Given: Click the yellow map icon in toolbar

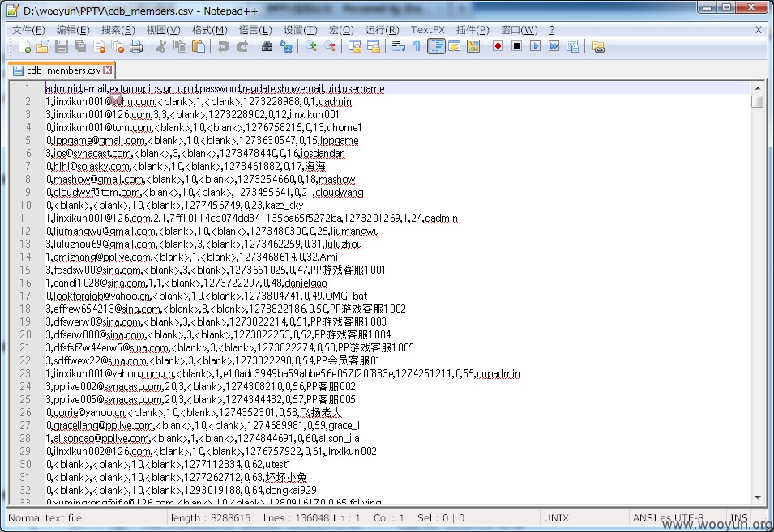Looking at the screenshot, I should (473, 47).
